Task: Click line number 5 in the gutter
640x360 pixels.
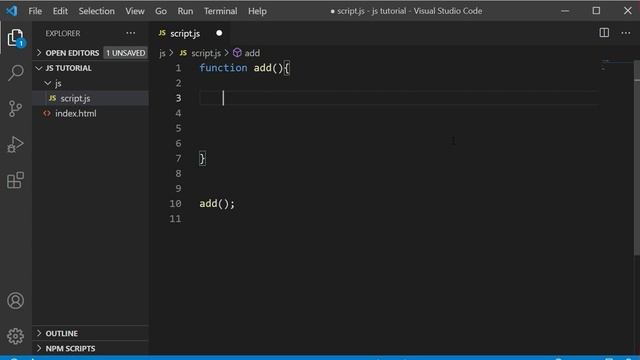Action: (178, 128)
